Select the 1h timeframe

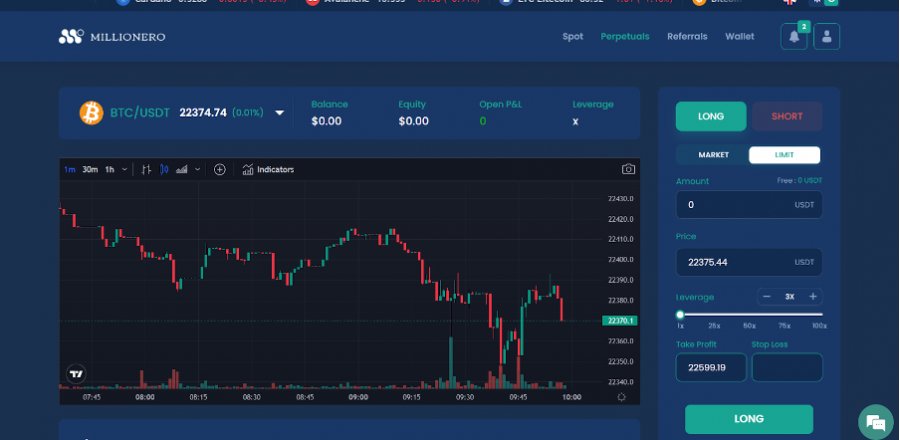(x=110, y=169)
